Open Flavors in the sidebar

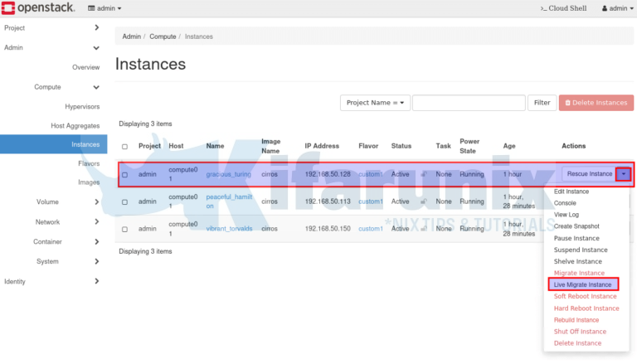pos(89,163)
